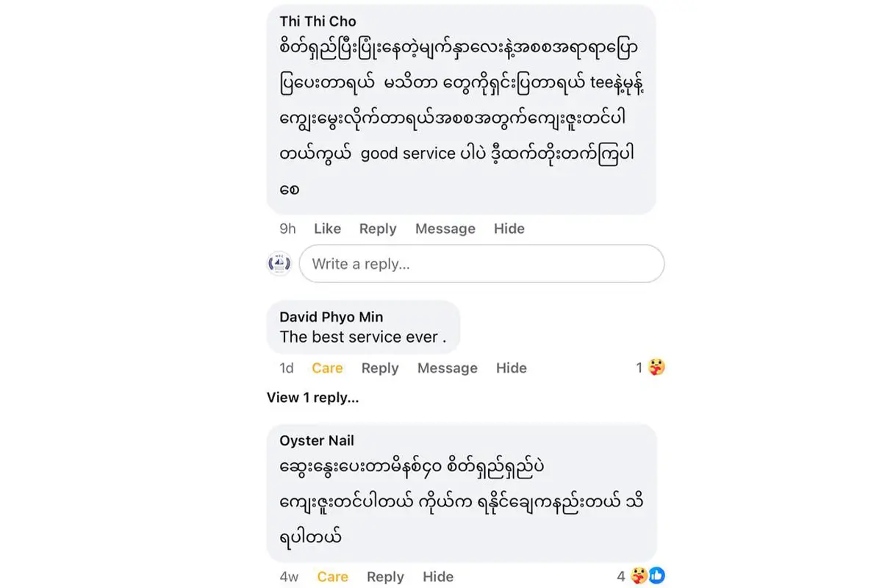The height and width of the screenshot is (588, 882).
Task: Click the page avatar beside the reply box
Action: coord(279,262)
